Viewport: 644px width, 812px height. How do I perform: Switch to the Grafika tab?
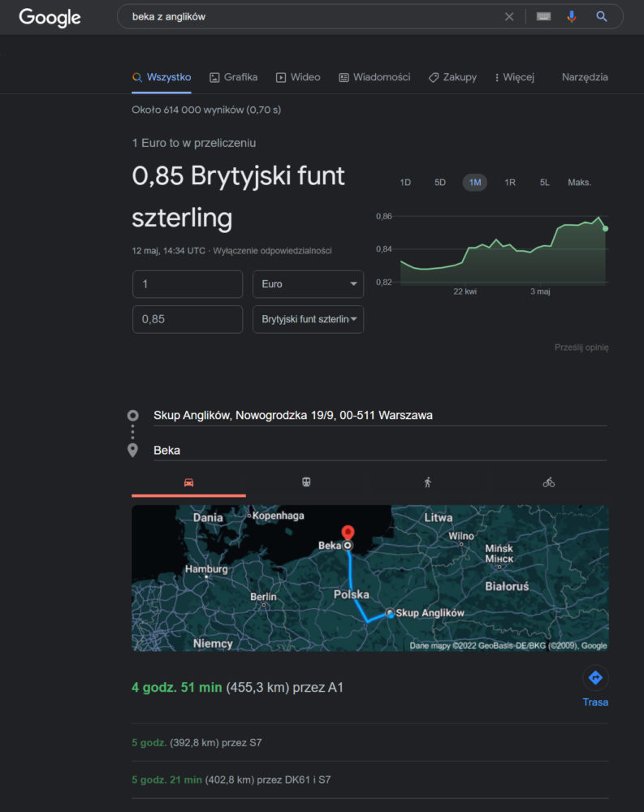[234, 77]
